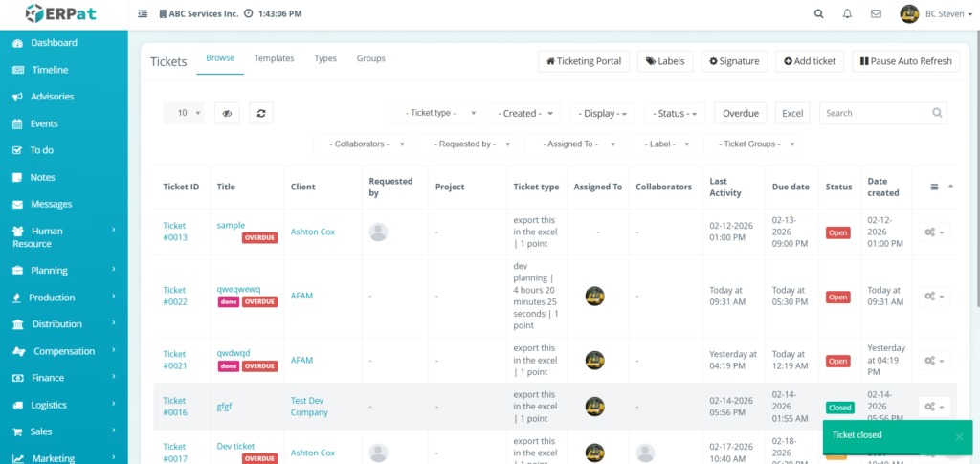Expand the Ticket type filter dropdown
The height and width of the screenshot is (464, 980).
(x=434, y=113)
